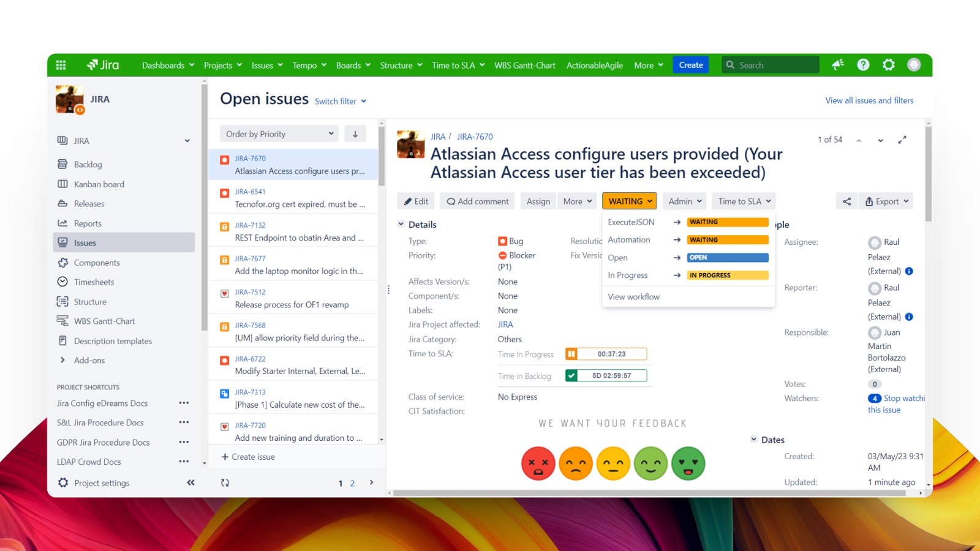This screenshot has height=551, width=980.
Task: Collapse the Details section
Action: tap(401, 225)
